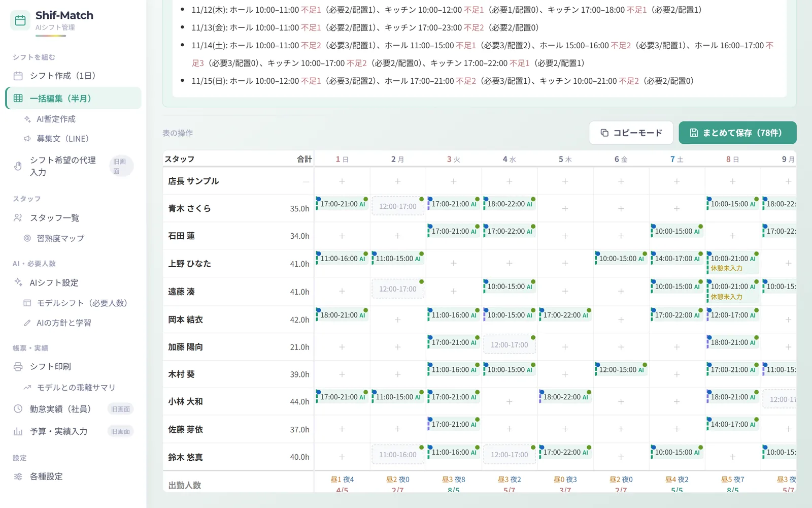Click the megaphone icon beside 募集文（LINE）
Viewport: 812px width, 508px height.
[27, 139]
